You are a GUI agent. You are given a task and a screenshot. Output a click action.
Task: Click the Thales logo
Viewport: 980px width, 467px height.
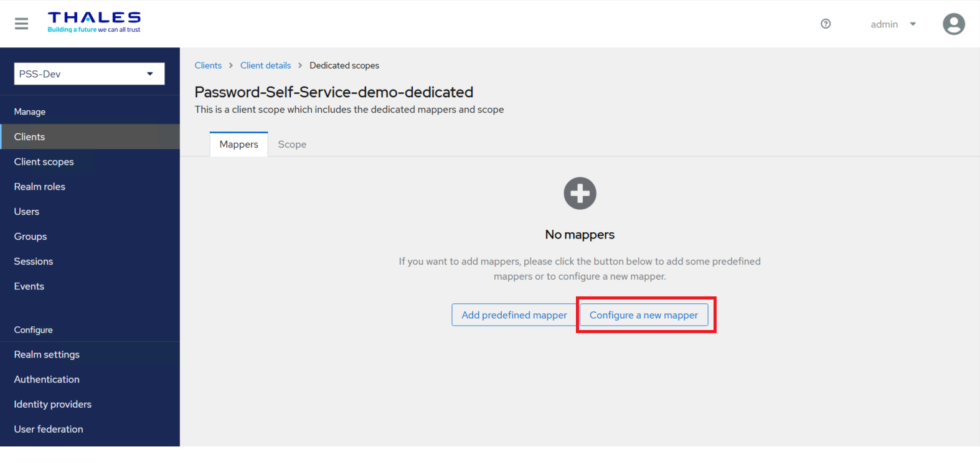(94, 22)
